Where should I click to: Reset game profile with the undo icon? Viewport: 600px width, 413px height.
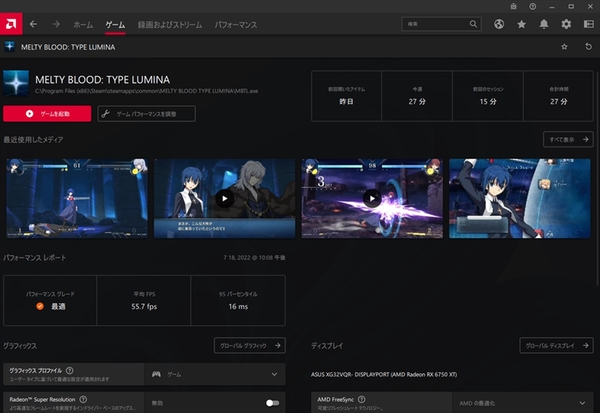coord(589,47)
